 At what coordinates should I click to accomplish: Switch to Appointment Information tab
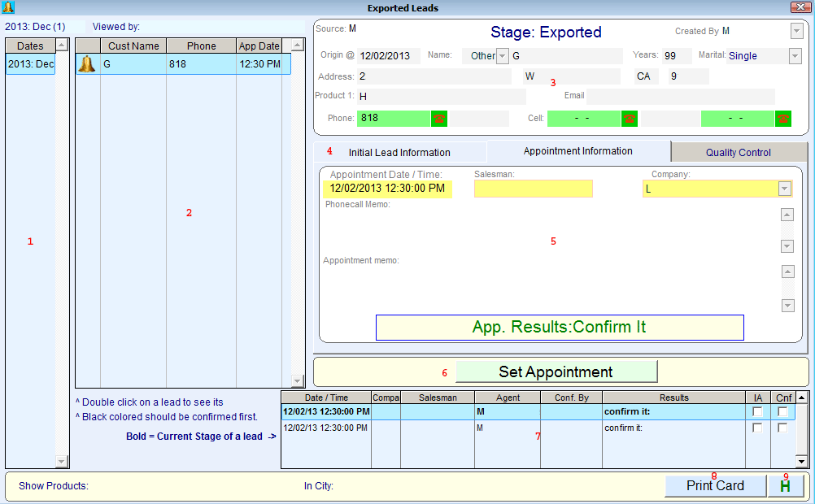pos(578,151)
